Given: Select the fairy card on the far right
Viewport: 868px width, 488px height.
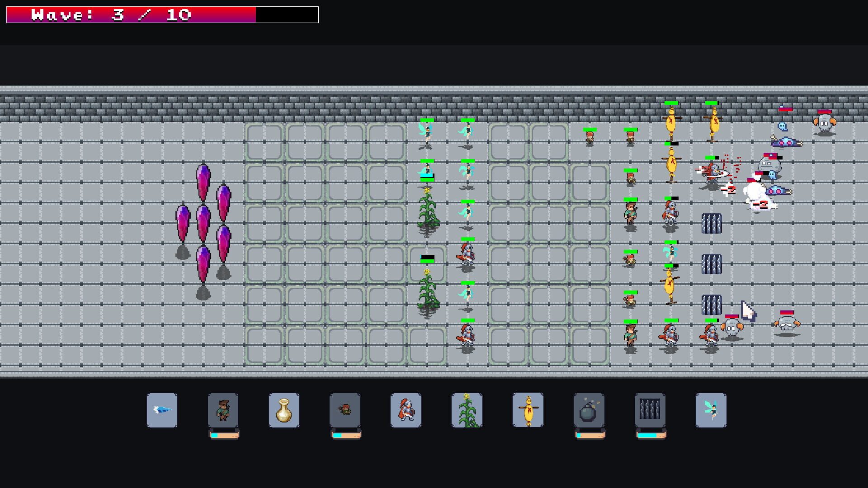Looking at the screenshot, I should 711,410.
